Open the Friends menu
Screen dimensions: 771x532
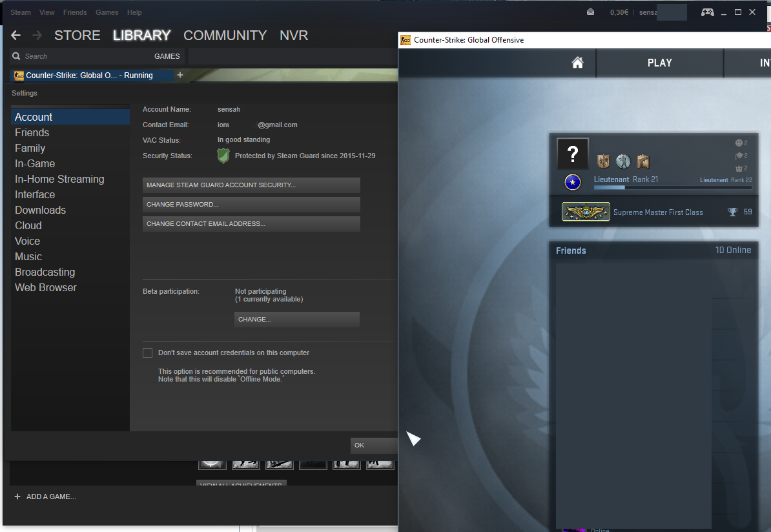click(x=75, y=12)
